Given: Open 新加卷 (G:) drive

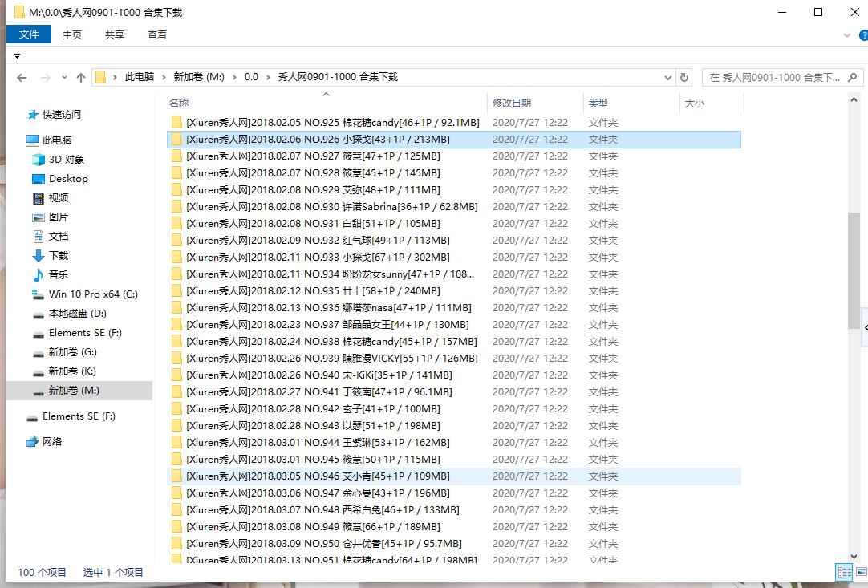Looking at the screenshot, I should pyautogui.click(x=72, y=352).
